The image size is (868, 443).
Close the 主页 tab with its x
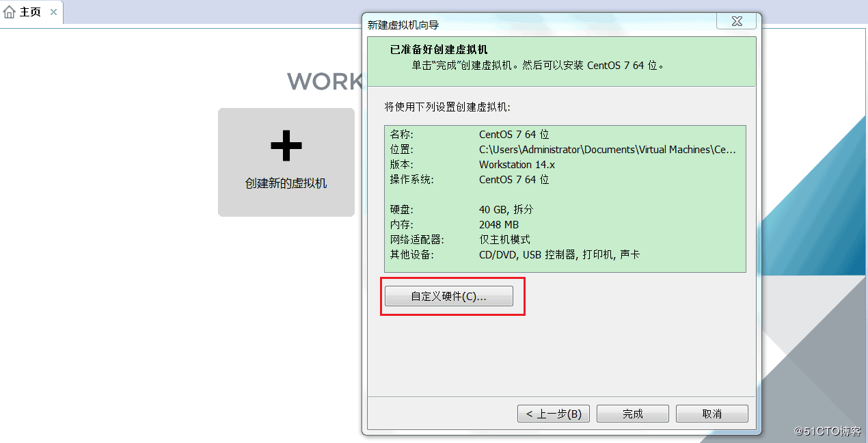pyautogui.click(x=53, y=12)
